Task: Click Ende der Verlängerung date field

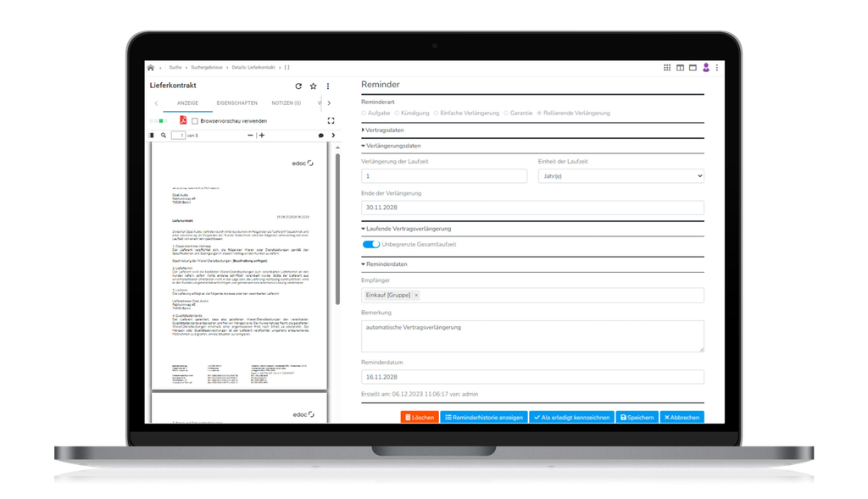Action: (532, 208)
